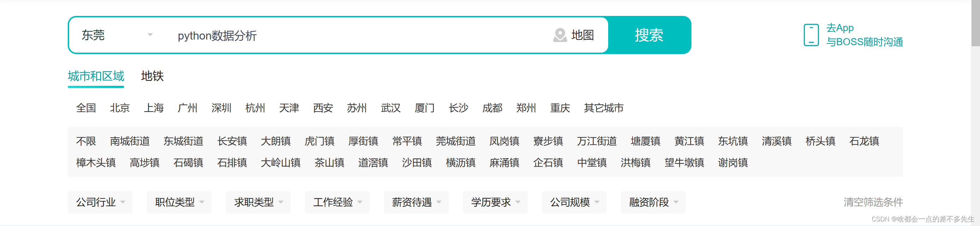The width and height of the screenshot is (980, 226).
Task: Select city 武汉
Action: 391,108
